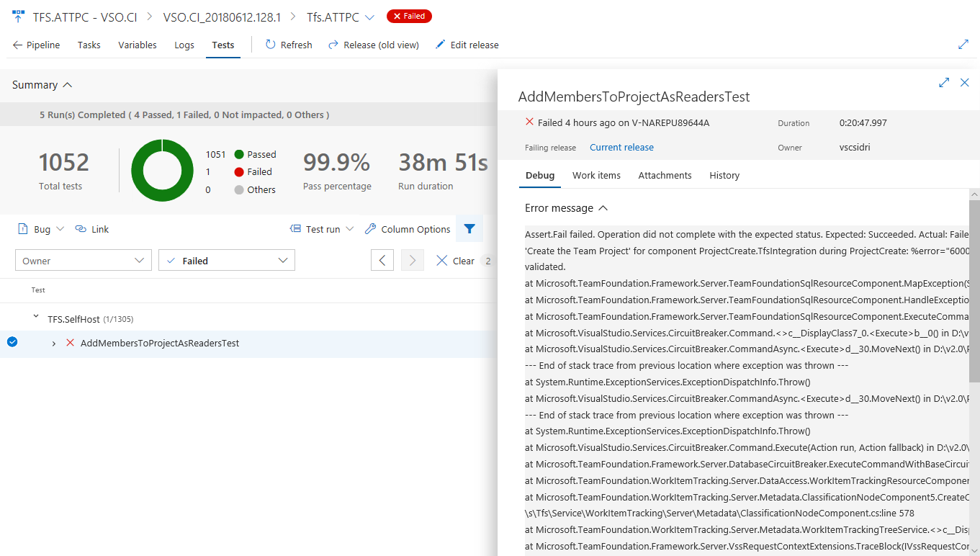
Task: Open the Owner filter dropdown
Action: point(84,261)
